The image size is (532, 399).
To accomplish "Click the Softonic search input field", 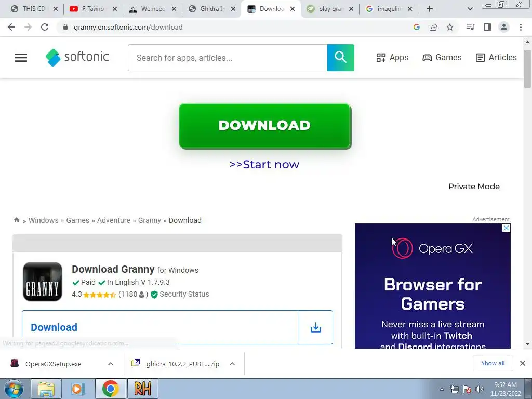I will click(x=228, y=58).
